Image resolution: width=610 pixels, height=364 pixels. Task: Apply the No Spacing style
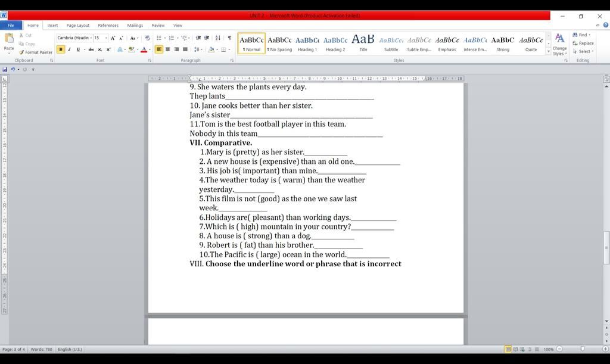pos(279,43)
